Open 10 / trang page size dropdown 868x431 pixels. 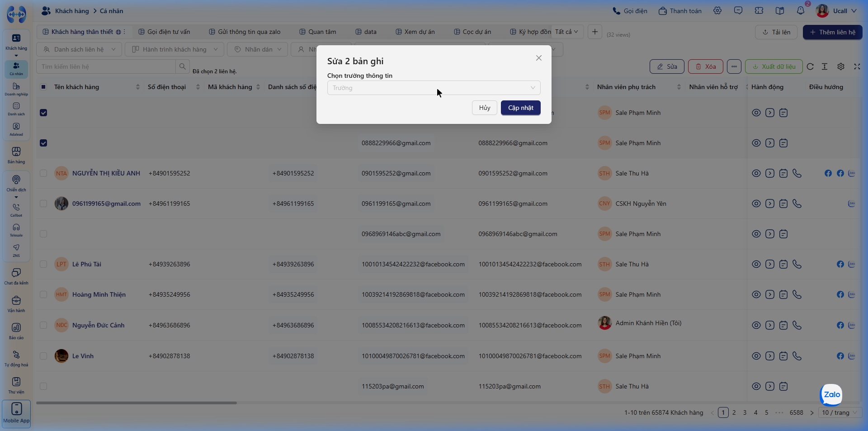click(840, 412)
